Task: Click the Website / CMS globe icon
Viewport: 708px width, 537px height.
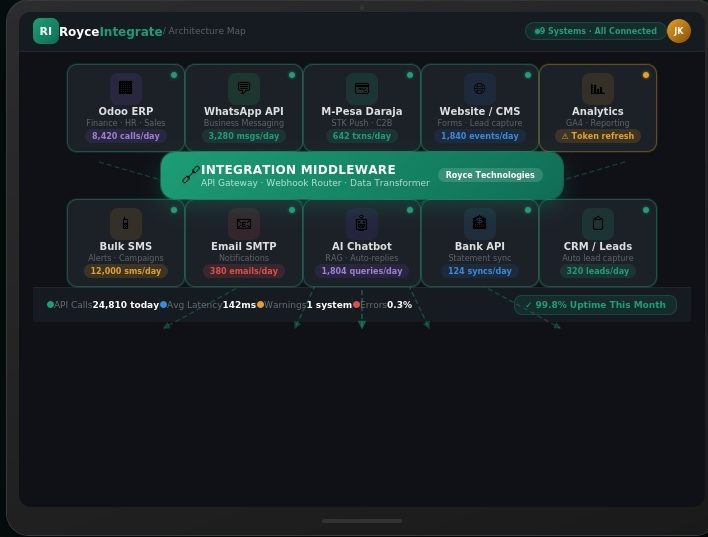Action: tap(479, 88)
